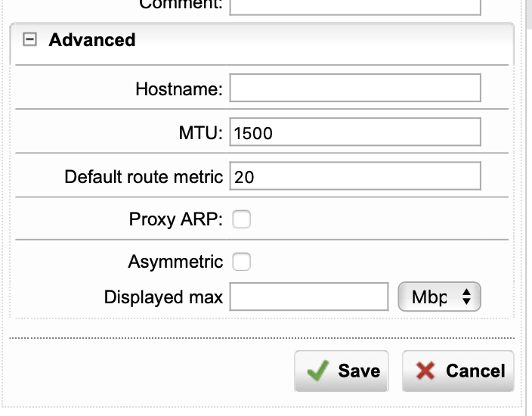Enable the Proxy ARP checkbox
532x416 pixels.
click(x=242, y=219)
